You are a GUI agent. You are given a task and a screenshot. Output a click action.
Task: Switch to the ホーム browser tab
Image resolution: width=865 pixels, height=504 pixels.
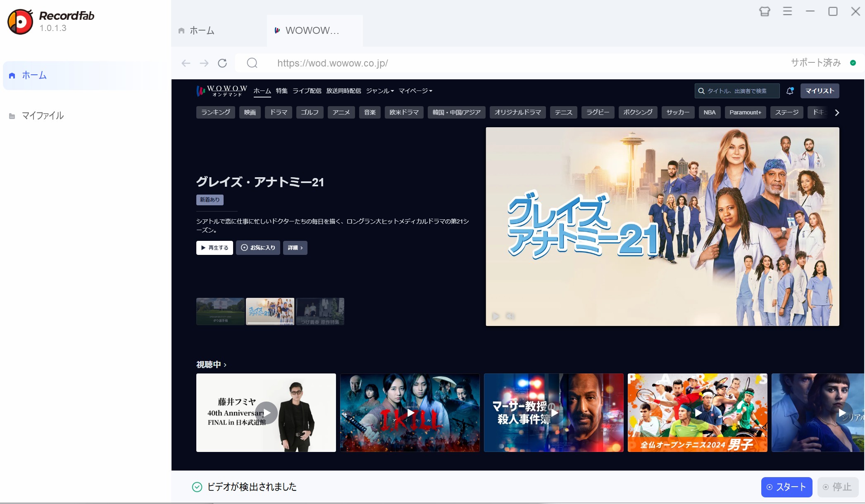(219, 31)
